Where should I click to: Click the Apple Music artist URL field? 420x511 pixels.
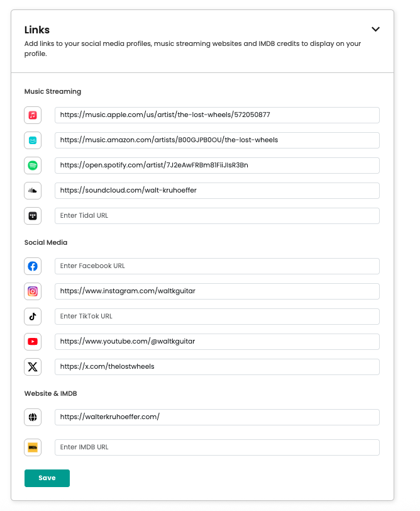coord(217,115)
